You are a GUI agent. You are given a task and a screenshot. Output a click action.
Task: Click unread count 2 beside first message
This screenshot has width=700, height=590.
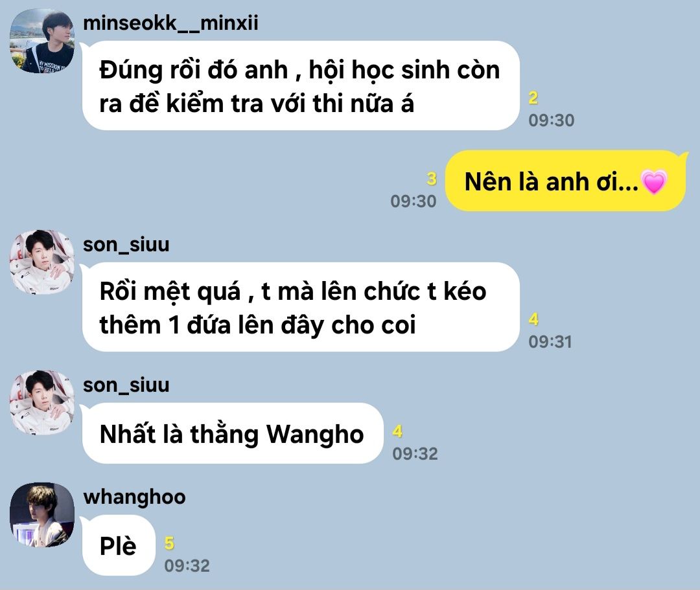point(533,98)
